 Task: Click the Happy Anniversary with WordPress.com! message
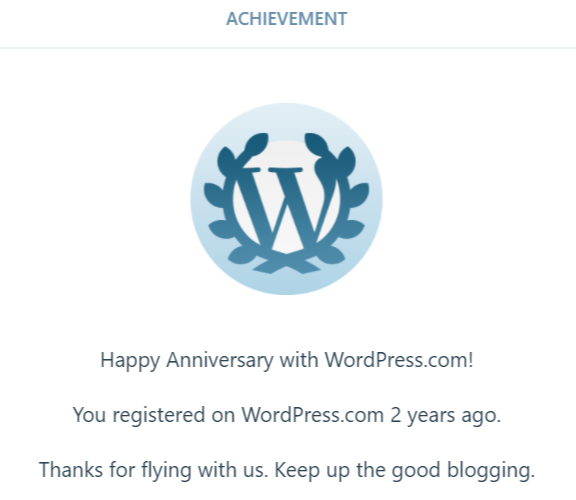pyautogui.click(x=287, y=360)
